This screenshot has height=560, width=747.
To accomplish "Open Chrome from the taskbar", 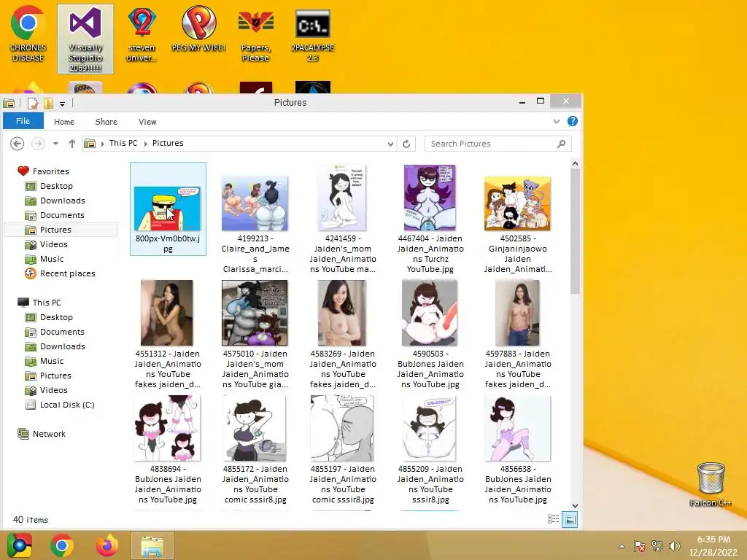I will [x=62, y=545].
